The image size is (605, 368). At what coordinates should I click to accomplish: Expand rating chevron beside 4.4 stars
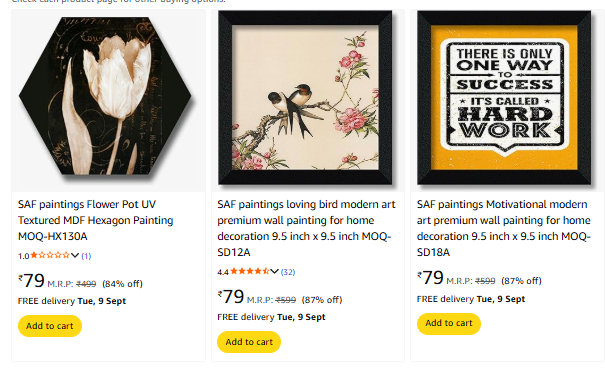(x=274, y=272)
